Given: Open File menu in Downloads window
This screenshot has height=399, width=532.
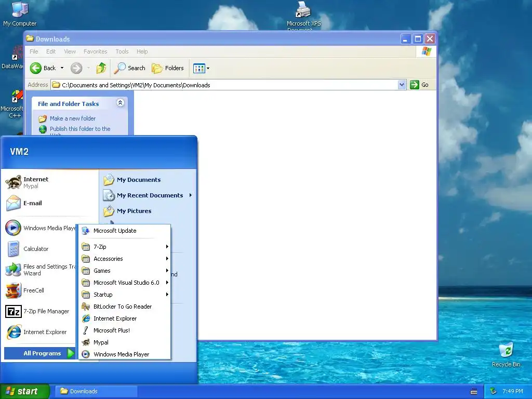Looking at the screenshot, I should point(34,51).
